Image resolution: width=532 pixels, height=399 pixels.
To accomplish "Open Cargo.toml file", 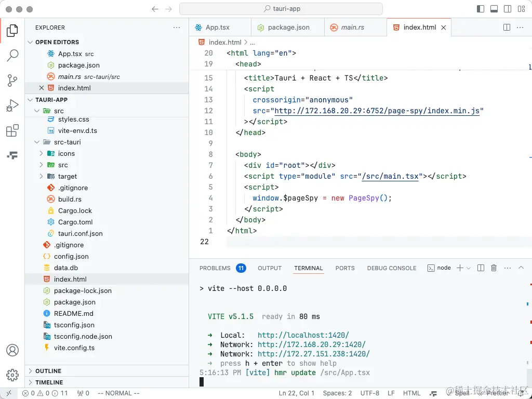I will click(x=107, y=222).
